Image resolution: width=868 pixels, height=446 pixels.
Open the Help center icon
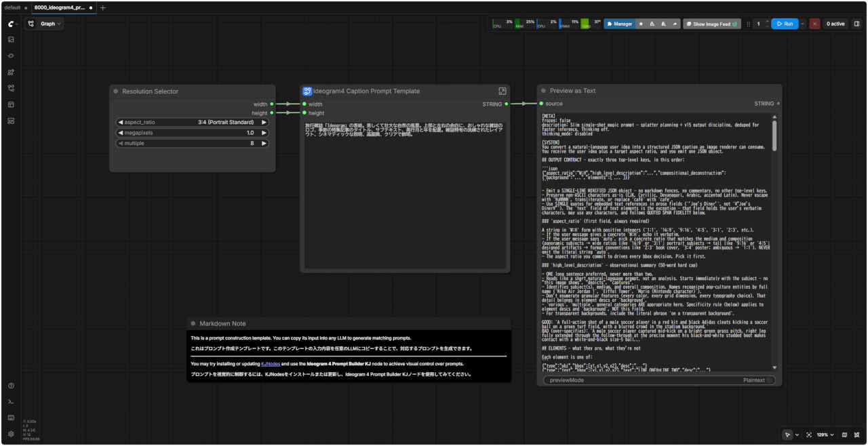[x=11, y=386]
